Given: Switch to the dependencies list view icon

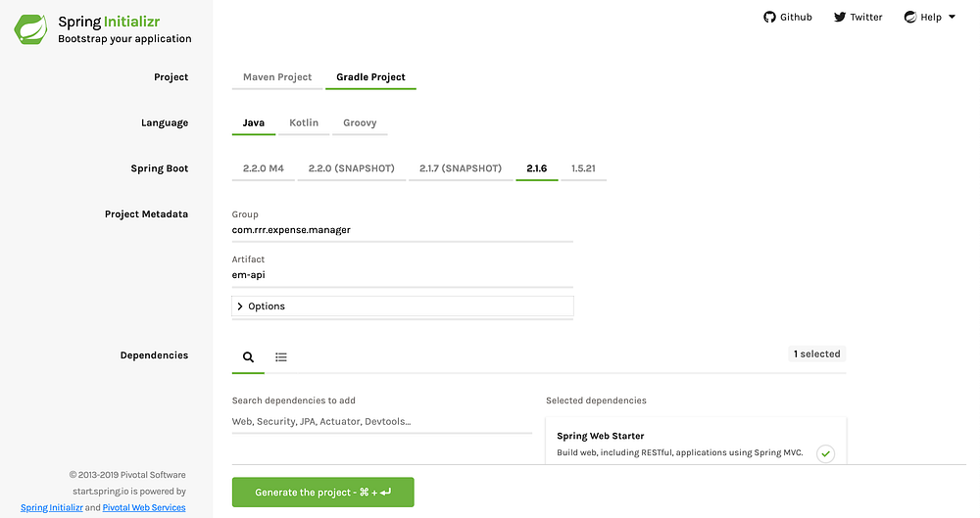Looking at the screenshot, I should (x=281, y=356).
